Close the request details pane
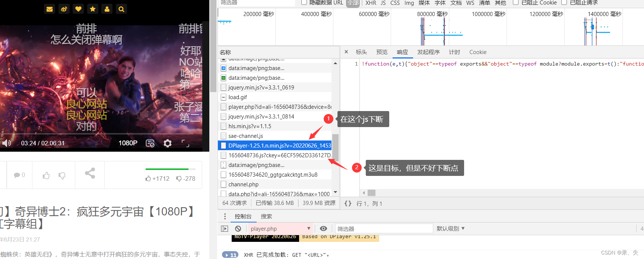 346,52
